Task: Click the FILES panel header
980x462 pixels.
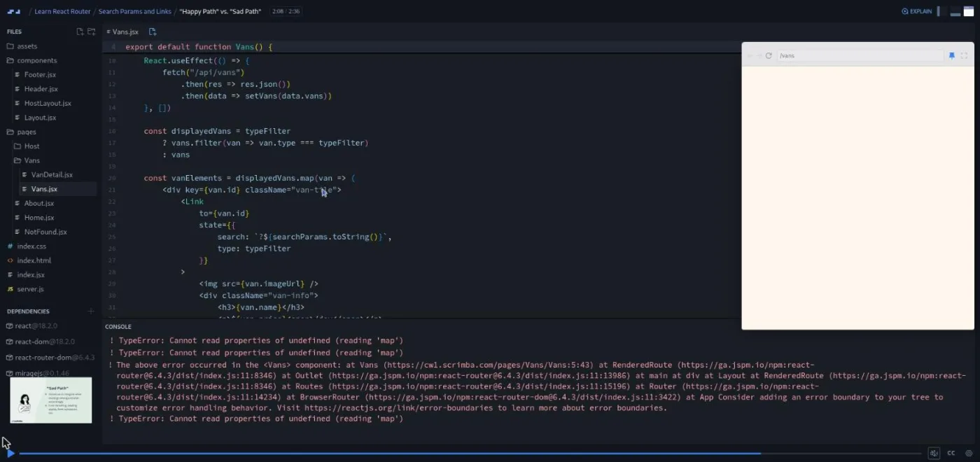Action: (x=15, y=31)
